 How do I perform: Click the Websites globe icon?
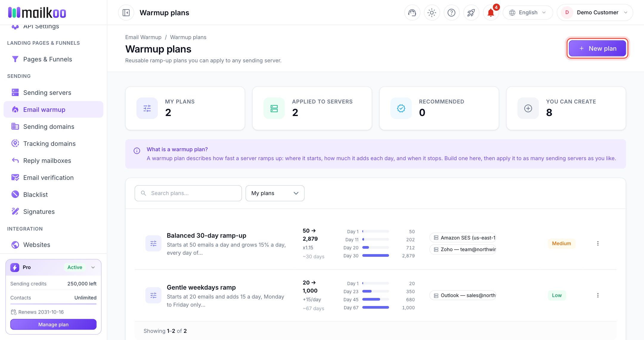pyautogui.click(x=15, y=245)
